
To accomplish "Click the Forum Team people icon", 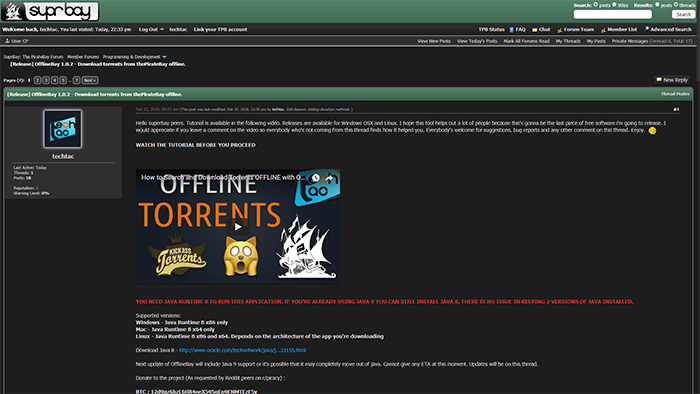I will [x=559, y=30].
